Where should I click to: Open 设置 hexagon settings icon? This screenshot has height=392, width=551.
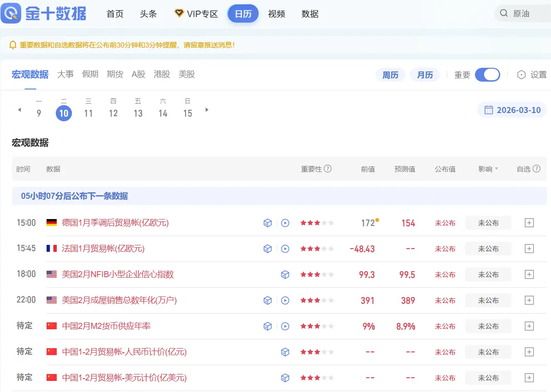521,75
